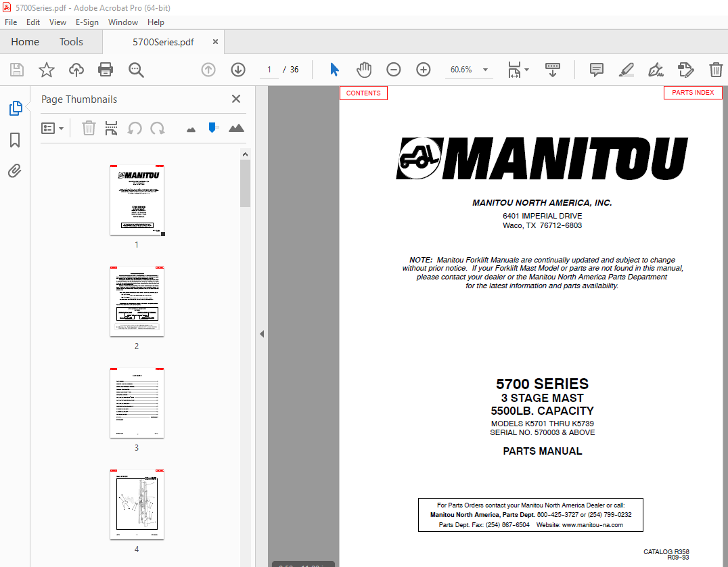728x567 pixels.
Task: Zoom out with the minus icon
Action: [x=393, y=70]
